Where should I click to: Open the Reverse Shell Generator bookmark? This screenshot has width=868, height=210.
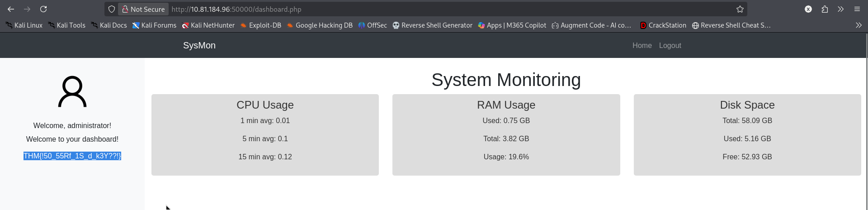click(x=433, y=25)
